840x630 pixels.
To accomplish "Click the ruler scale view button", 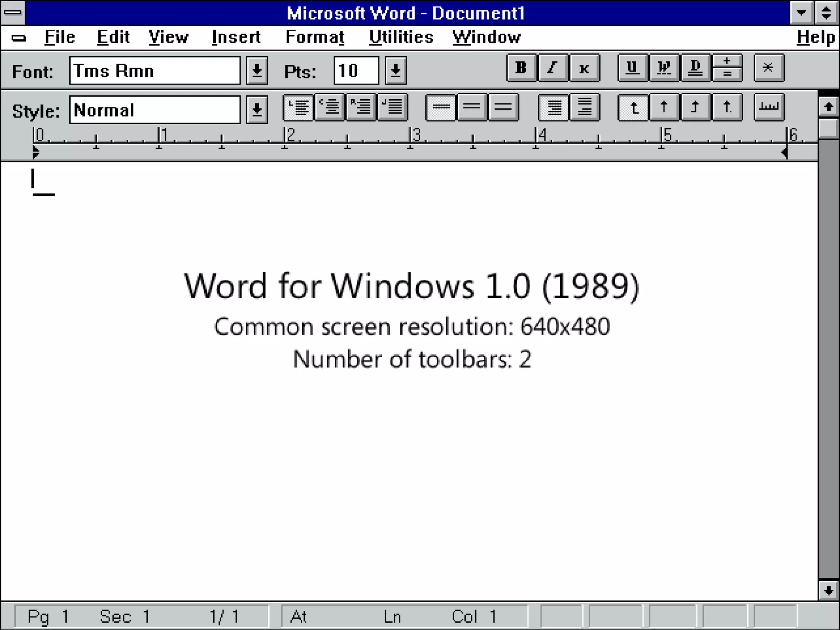I will click(769, 107).
